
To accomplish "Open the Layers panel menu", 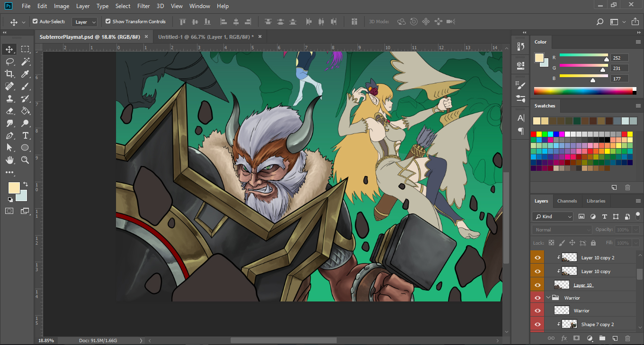I will (638, 201).
